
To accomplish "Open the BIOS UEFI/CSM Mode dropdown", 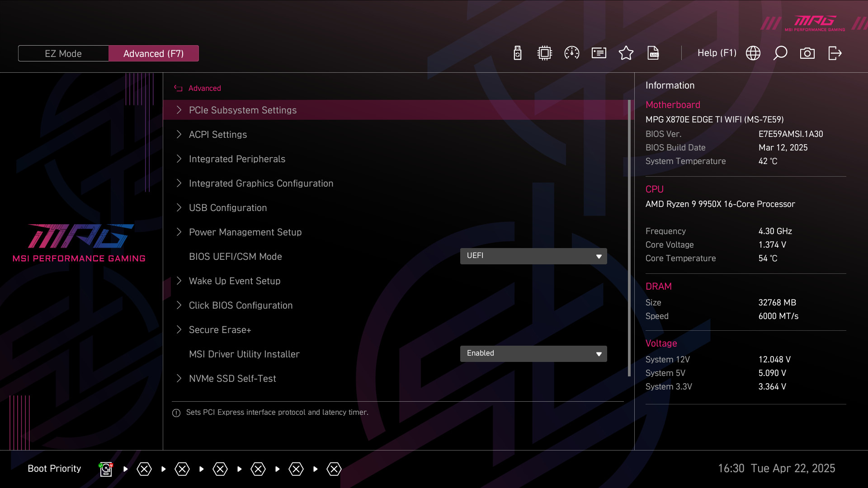I will coord(533,256).
